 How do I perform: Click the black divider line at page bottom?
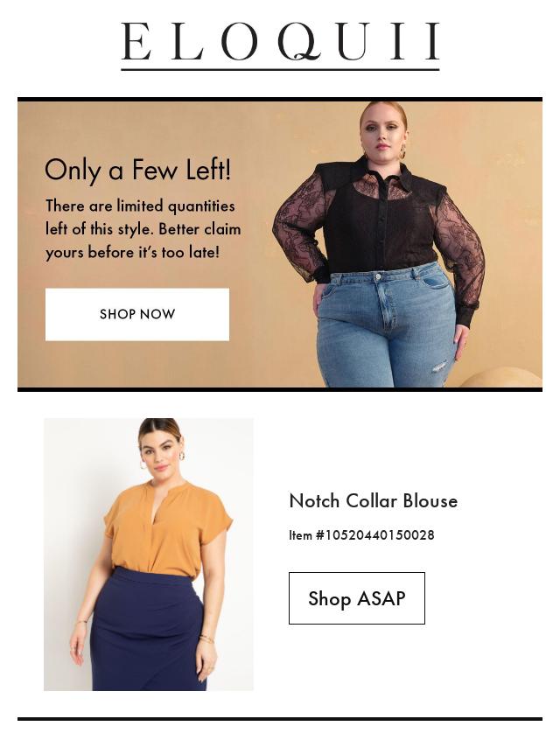(x=280, y=718)
